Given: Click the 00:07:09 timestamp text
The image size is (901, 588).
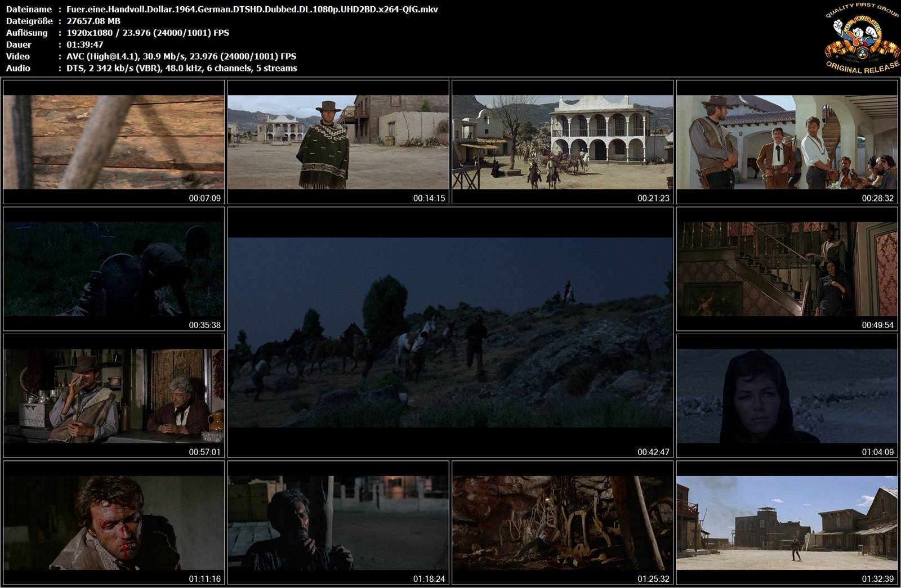Looking at the screenshot, I should 205,198.
